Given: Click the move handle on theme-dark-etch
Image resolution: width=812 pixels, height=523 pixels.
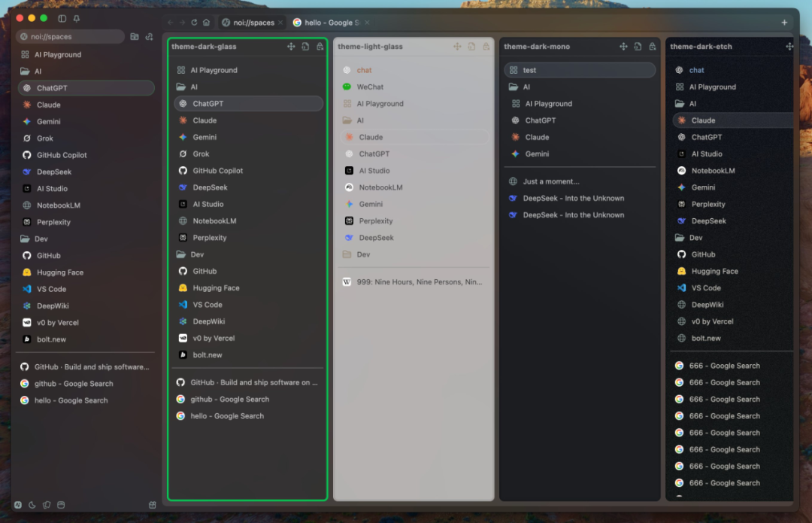Looking at the screenshot, I should coord(789,46).
